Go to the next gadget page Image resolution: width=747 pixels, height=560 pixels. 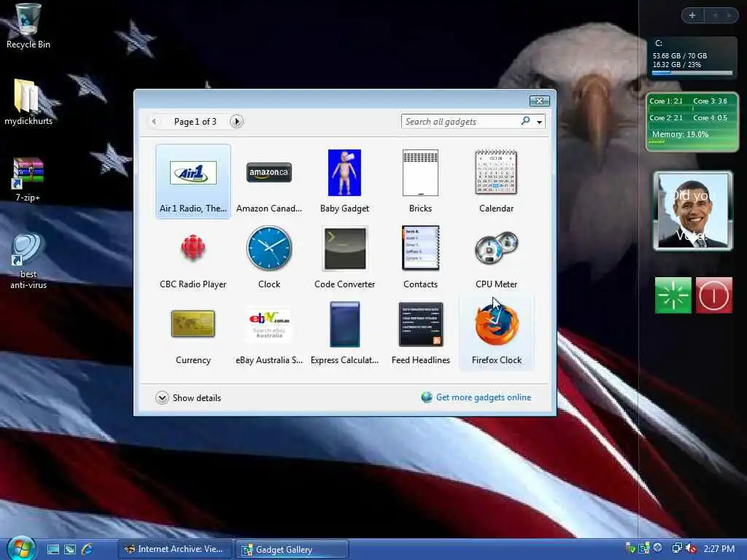236,122
